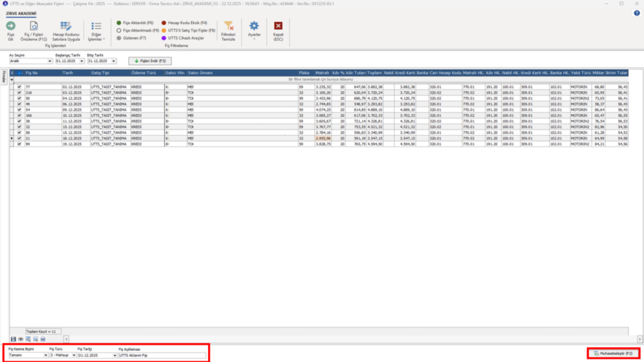The image size is (644, 362).
Task: Click Cari Hesap Kodu column header
Action: [445, 73]
